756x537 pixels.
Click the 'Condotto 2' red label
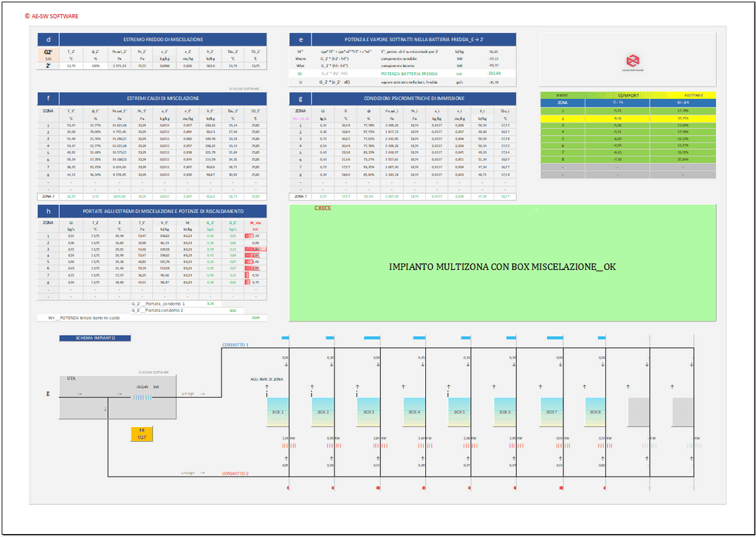236,474
